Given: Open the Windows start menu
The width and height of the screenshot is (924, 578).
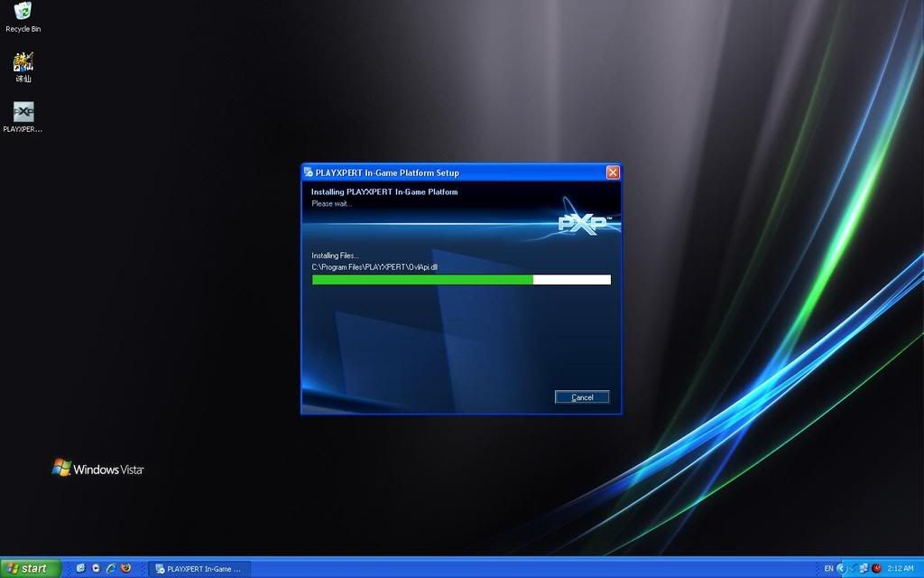Looking at the screenshot, I should click(x=30, y=569).
